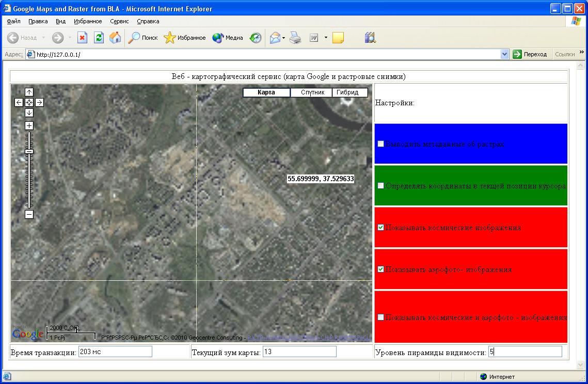Viewport: 588px width, 384px height.
Task: Open the Forward button history dropdown arrow
Action: (70, 38)
